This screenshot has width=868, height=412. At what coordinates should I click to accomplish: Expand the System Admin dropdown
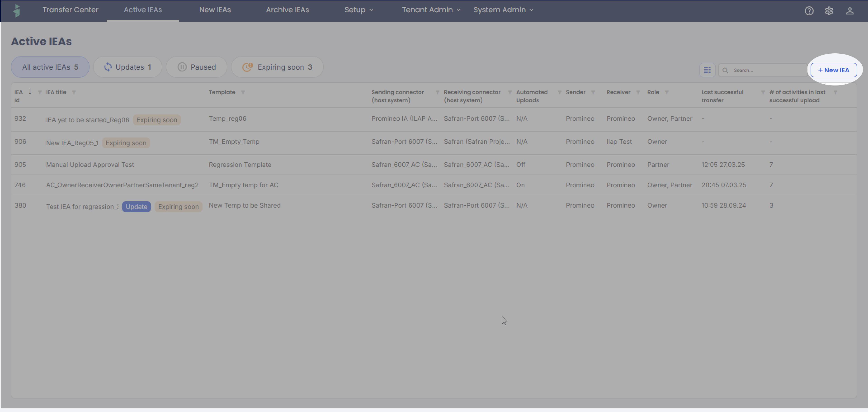[503, 10]
